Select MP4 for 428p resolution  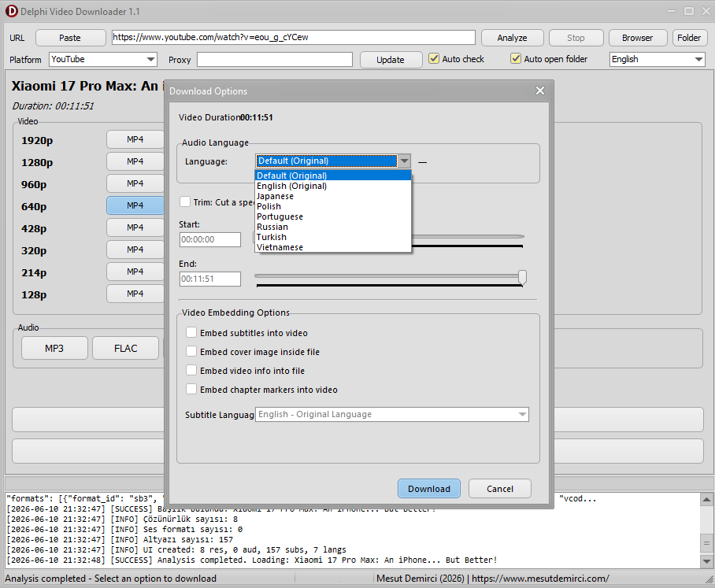135,227
